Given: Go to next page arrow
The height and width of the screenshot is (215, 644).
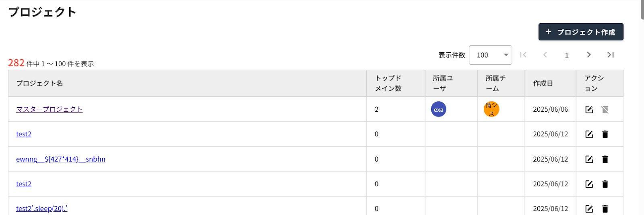Looking at the screenshot, I should point(588,55).
